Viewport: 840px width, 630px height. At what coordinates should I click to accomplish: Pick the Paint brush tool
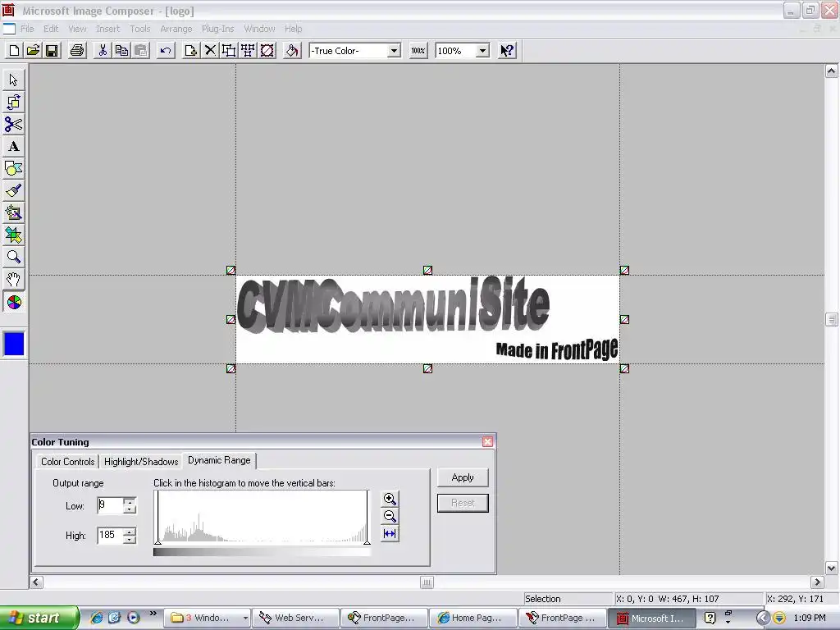13,190
